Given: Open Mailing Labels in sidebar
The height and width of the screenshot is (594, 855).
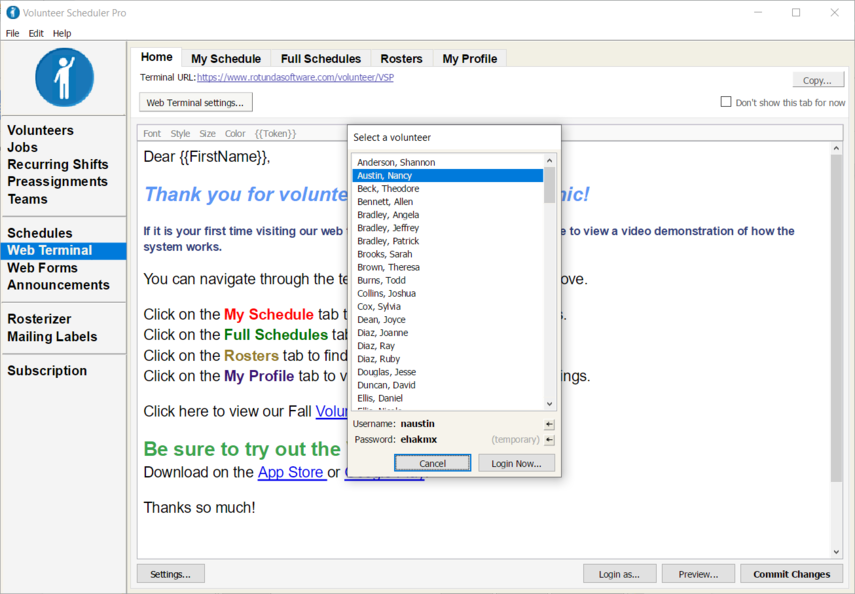Looking at the screenshot, I should coord(52,337).
